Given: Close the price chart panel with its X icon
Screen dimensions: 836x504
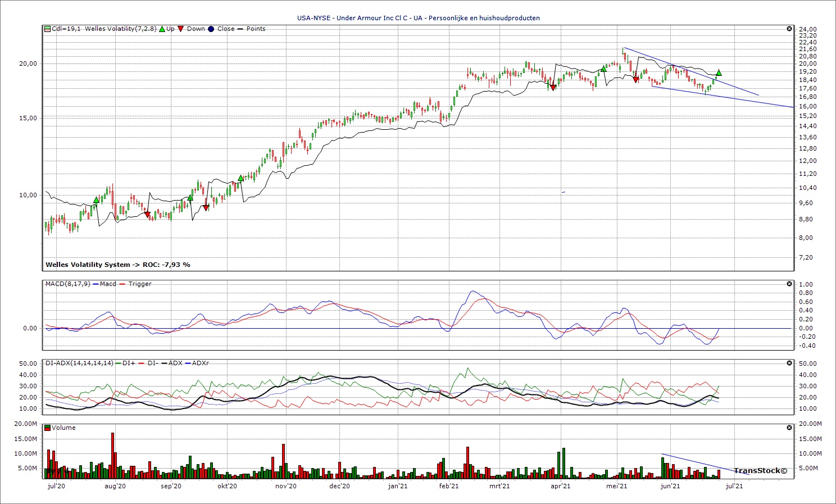Looking at the screenshot, I should click(789, 29).
